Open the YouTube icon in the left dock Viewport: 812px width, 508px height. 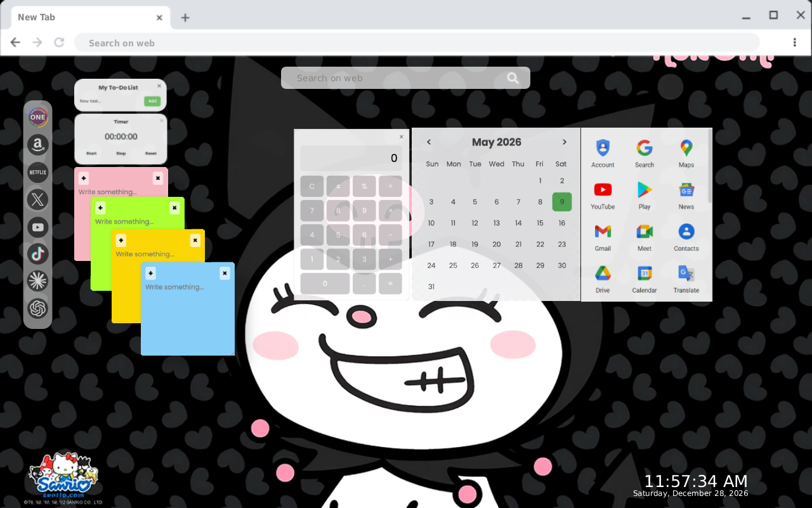click(38, 227)
